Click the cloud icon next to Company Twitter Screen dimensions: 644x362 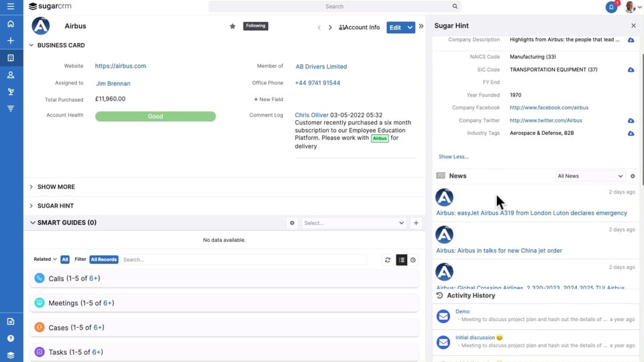[631, 121]
